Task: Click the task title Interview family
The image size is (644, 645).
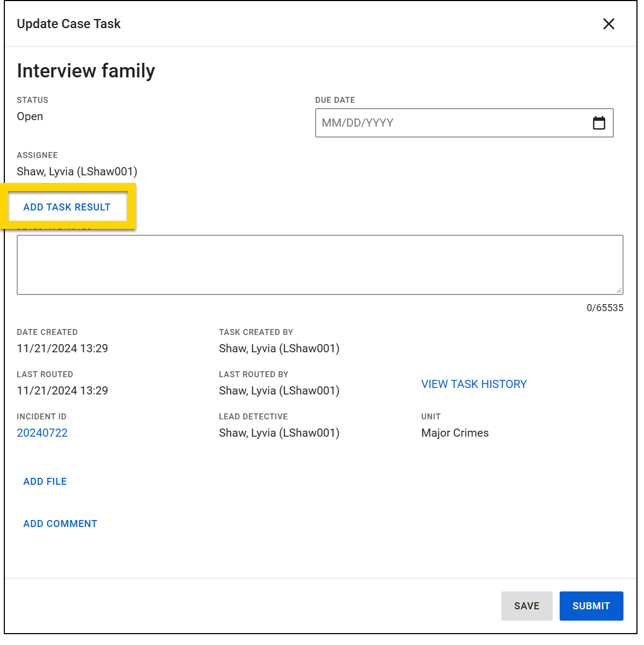Action: coord(85,70)
